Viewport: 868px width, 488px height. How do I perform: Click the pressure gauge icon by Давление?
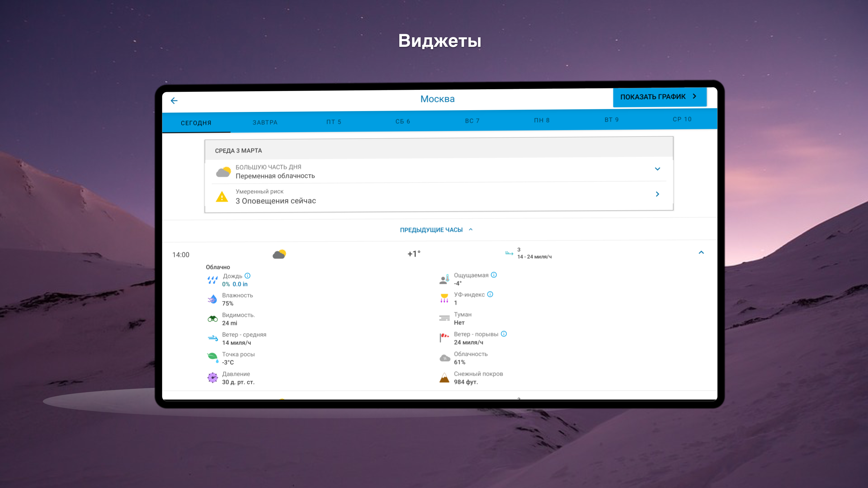(x=213, y=378)
